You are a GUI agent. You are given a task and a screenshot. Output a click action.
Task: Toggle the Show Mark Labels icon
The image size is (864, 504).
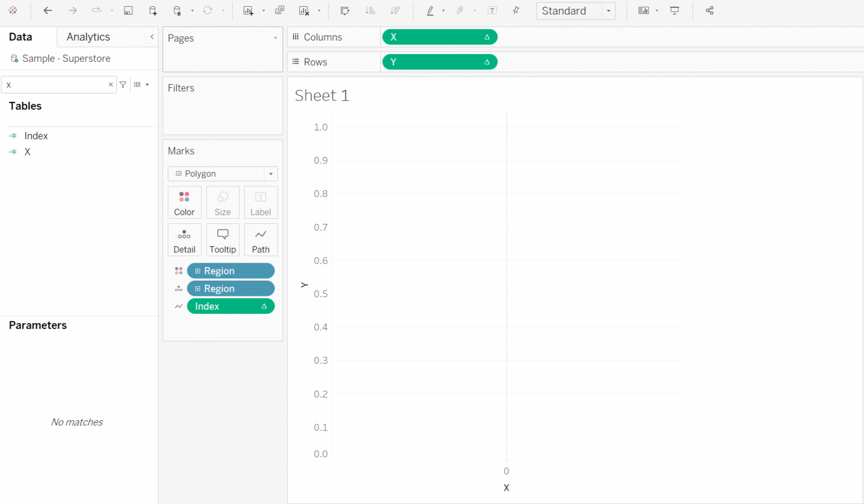492,11
